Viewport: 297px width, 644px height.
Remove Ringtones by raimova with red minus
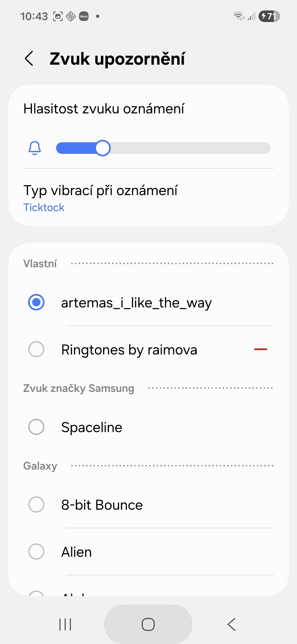point(260,349)
